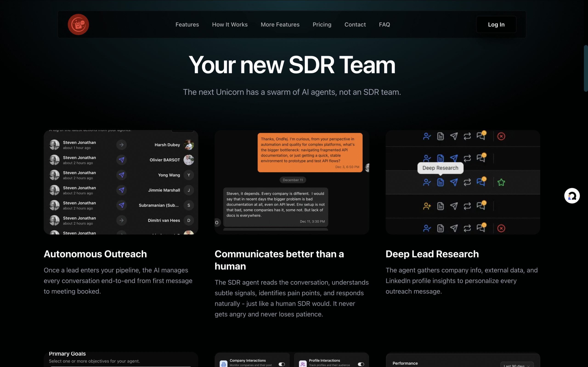Click the grey arrow icon beside Harsh Dubey
Viewport: 588px width, 367px height.
(x=122, y=145)
